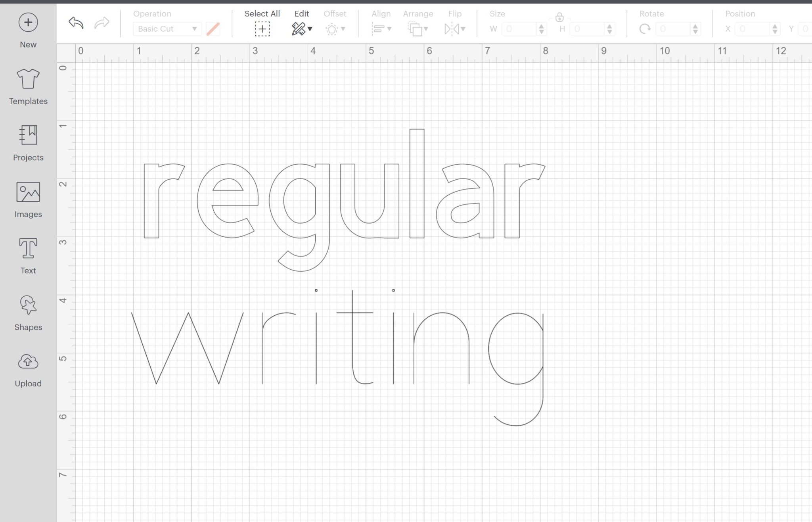Viewport: 812px width, 522px height.
Task: Click the New project plus icon
Action: [28, 22]
